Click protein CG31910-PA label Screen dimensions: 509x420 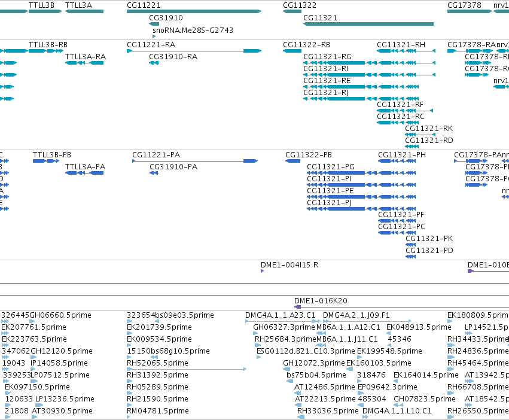point(173,167)
